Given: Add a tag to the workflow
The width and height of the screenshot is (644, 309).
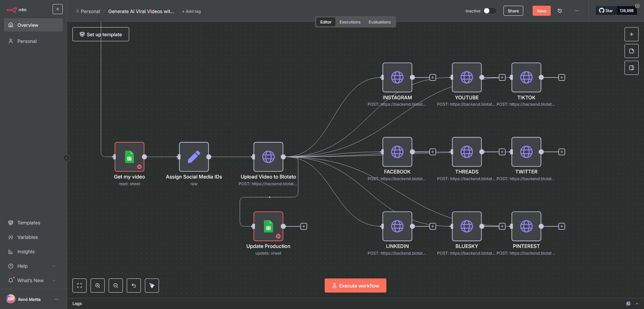Looking at the screenshot, I should (x=191, y=11).
